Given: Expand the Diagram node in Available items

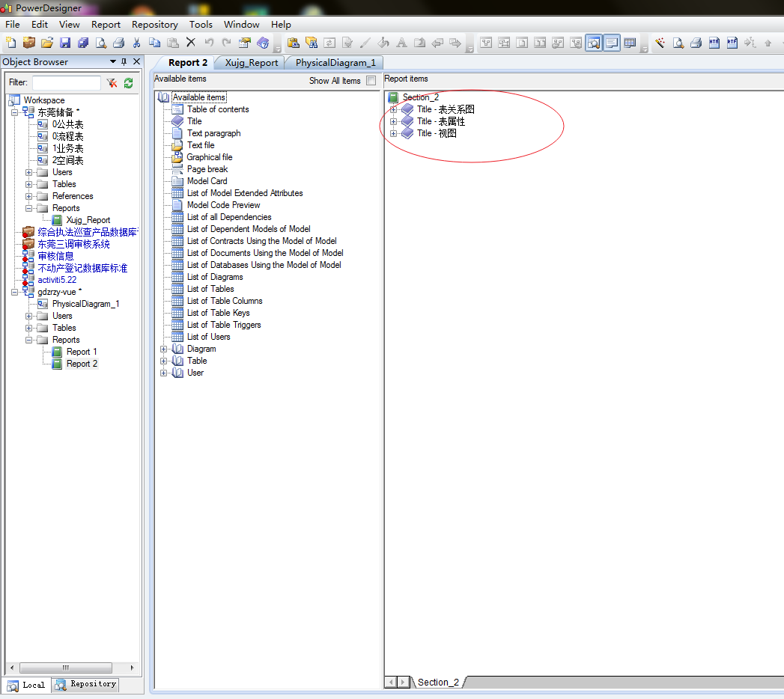Looking at the screenshot, I should tap(163, 348).
